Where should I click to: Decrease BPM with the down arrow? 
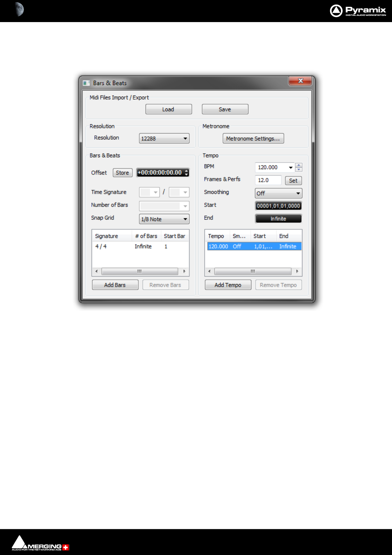tap(299, 169)
